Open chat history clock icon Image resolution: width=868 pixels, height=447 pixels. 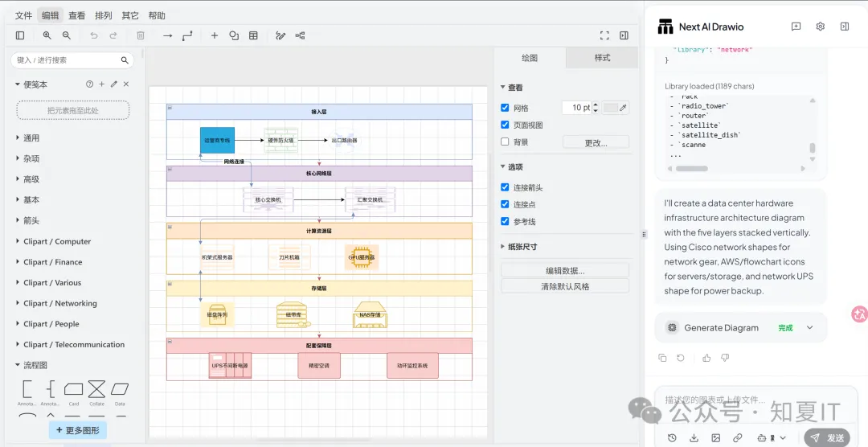point(672,437)
